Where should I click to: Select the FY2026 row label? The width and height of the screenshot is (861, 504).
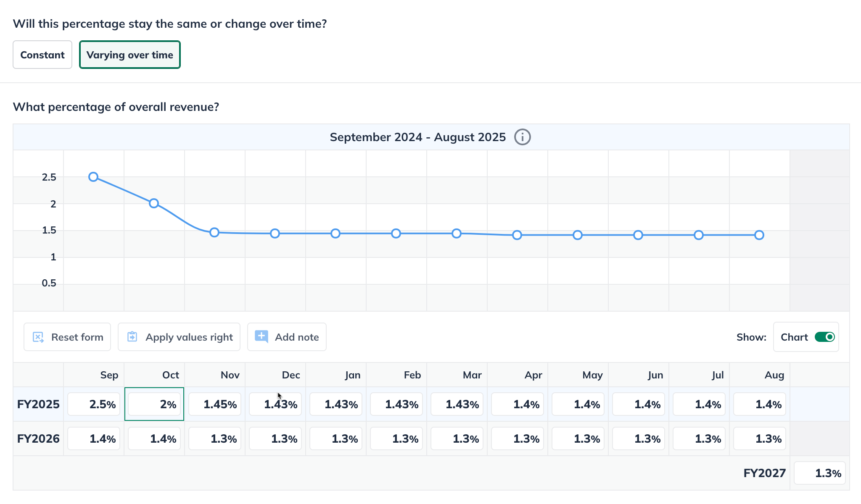[38, 438]
